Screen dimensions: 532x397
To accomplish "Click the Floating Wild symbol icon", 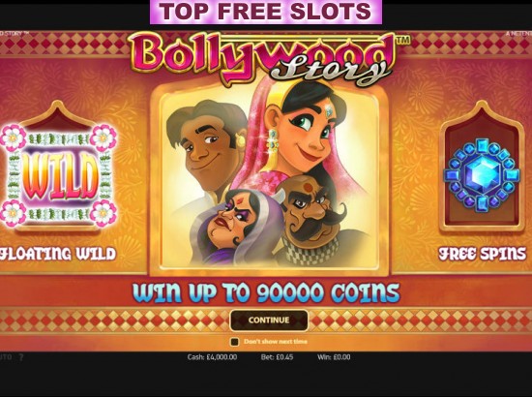I will click(58, 176).
